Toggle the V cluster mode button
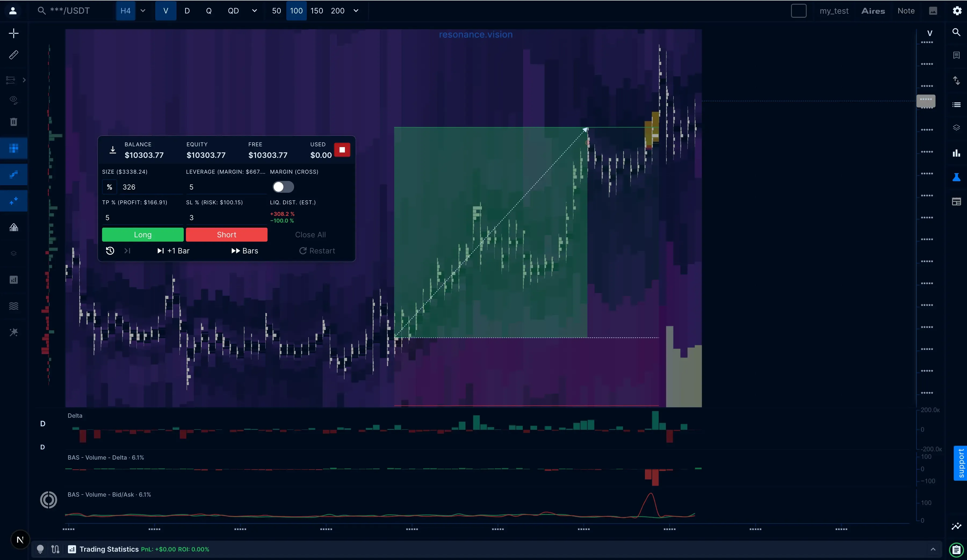This screenshot has width=967, height=560. [x=166, y=11]
